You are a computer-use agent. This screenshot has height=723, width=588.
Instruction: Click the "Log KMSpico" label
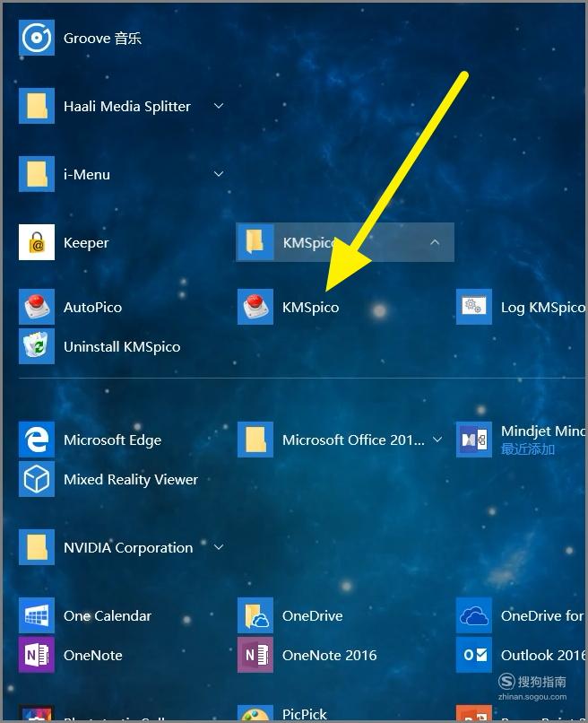click(x=543, y=308)
